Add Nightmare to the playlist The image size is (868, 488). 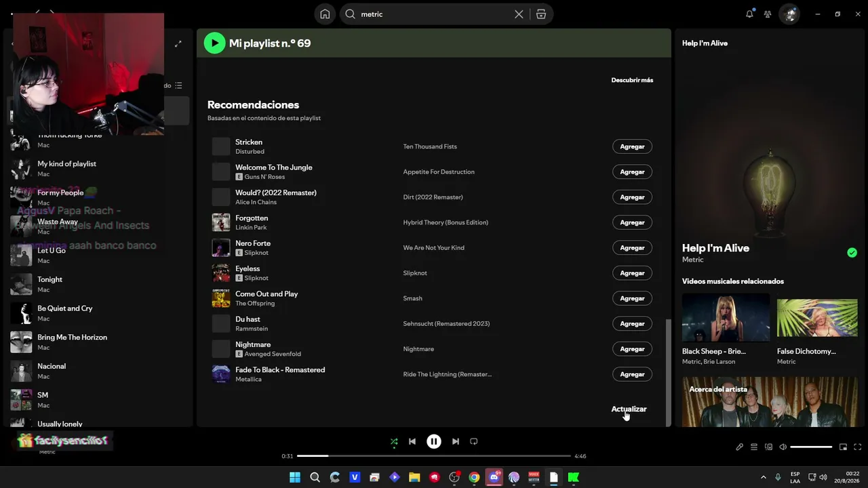click(632, 349)
